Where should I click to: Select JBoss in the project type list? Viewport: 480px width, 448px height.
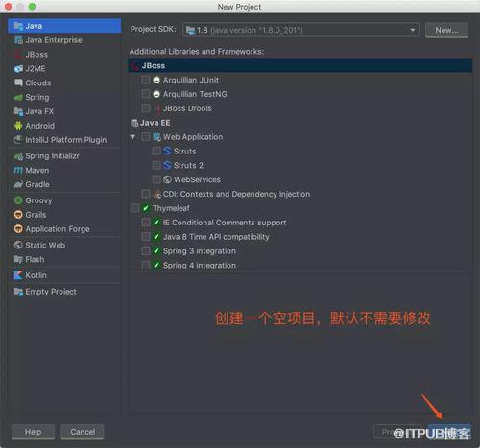[x=64, y=55]
